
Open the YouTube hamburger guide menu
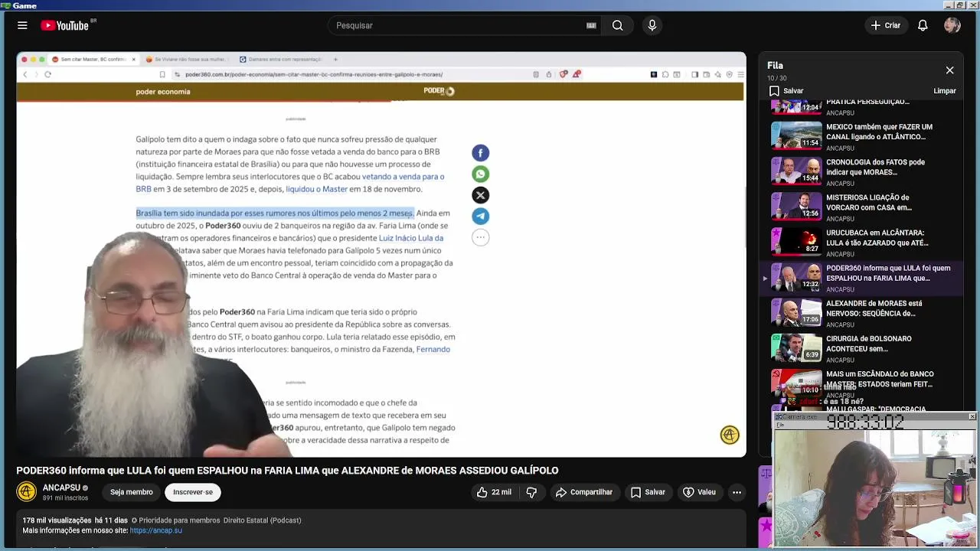(22, 25)
